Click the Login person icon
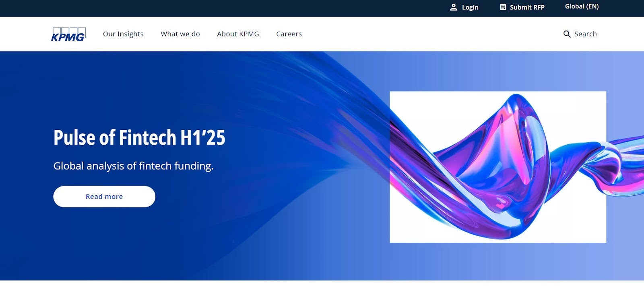Screen dimensions: 644x291 click(x=454, y=7)
